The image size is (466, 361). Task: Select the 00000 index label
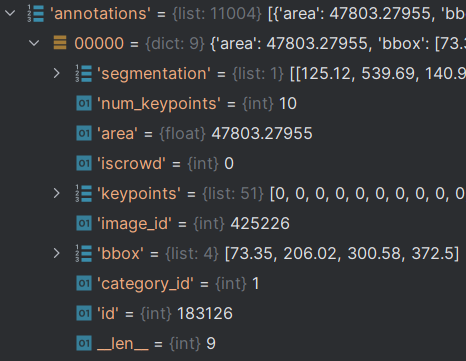(99, 43)
